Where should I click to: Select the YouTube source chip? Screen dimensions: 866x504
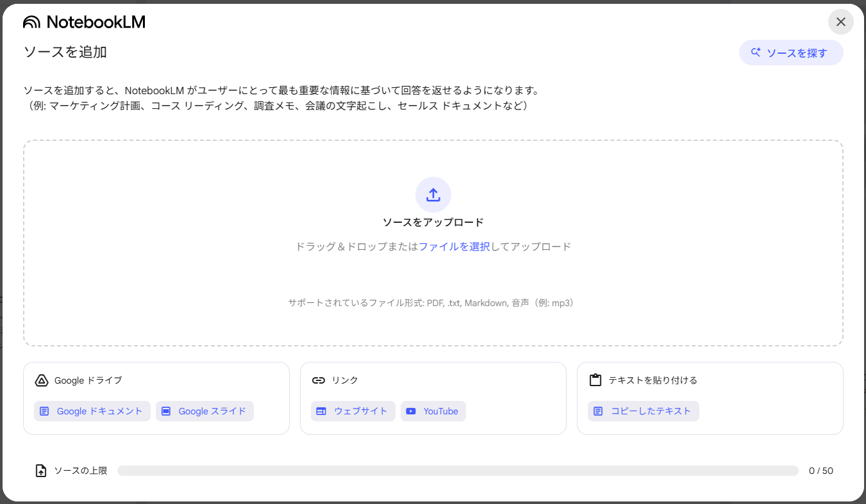coord(433,411)
